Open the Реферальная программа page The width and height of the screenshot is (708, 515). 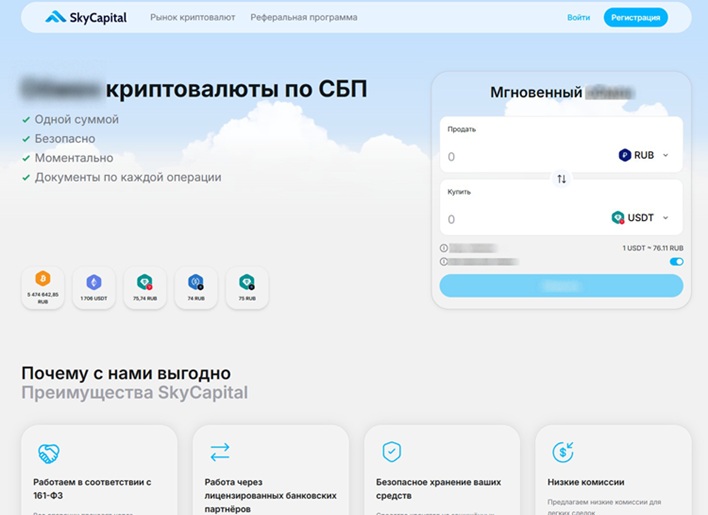304,17
